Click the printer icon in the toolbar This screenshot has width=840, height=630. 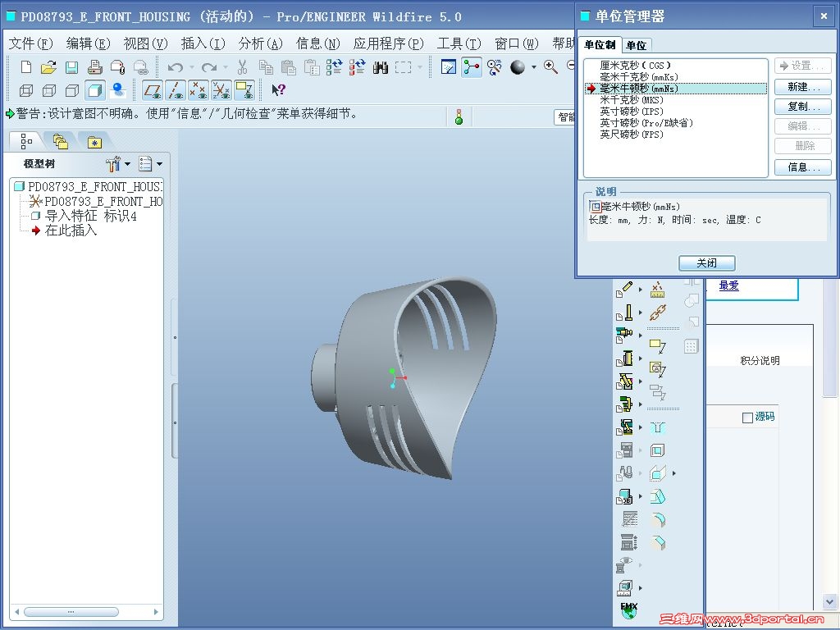tap(95, 67)
